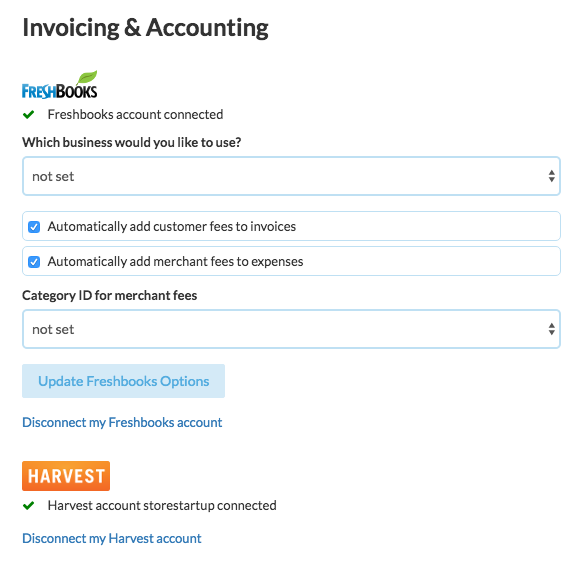The image size is (587, 563).
Task: Click the Update Freshbooks Options button
Action: (124, 381)
